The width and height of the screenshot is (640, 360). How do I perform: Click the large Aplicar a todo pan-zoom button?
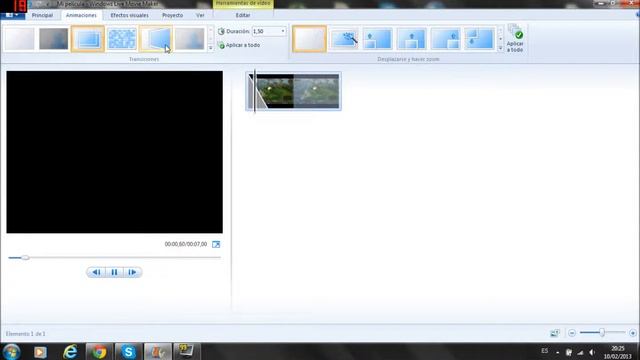pos(515,39)
